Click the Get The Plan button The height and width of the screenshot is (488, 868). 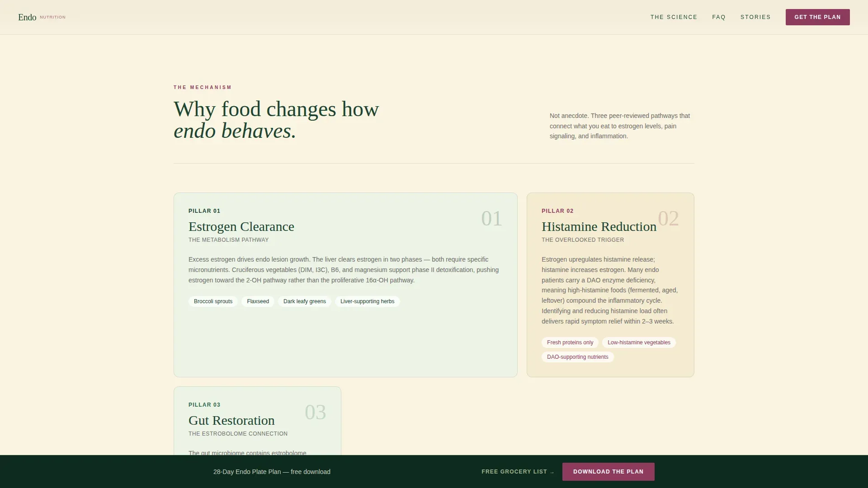817,17
